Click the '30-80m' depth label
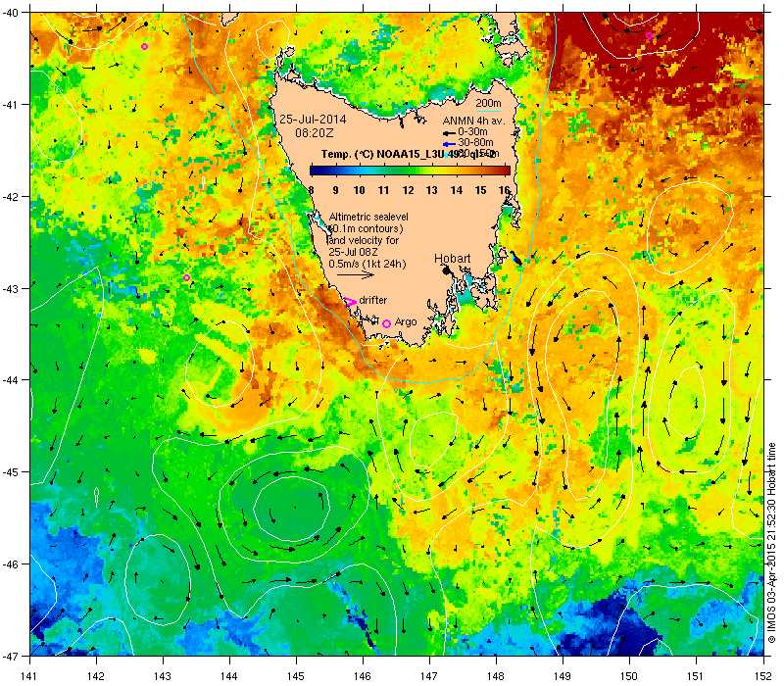Image resolution: width=784 pixels, height=686 pixels. click(x=475, y=142)
